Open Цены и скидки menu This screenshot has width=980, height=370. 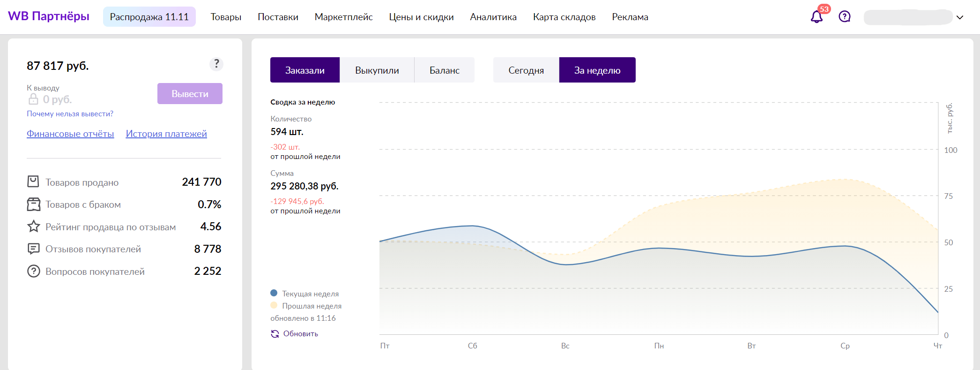(x=421, y=17)
